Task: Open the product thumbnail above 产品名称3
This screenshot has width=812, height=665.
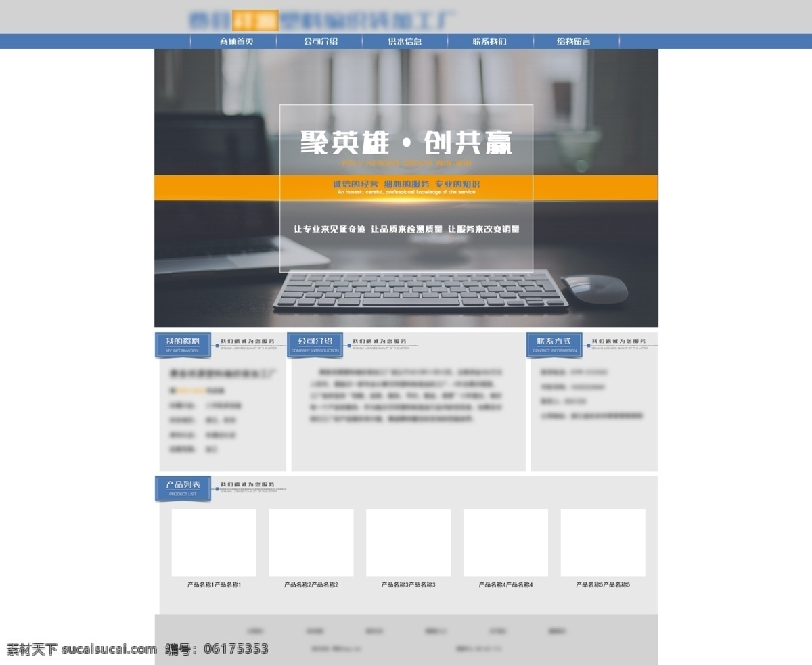Action: coord(409,543)
